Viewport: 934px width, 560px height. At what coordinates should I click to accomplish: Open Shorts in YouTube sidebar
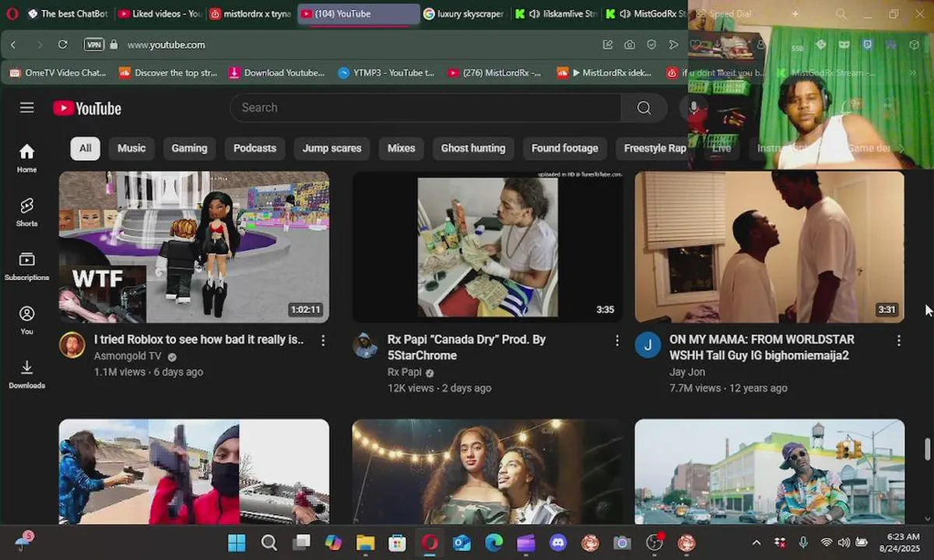[26, 212]
